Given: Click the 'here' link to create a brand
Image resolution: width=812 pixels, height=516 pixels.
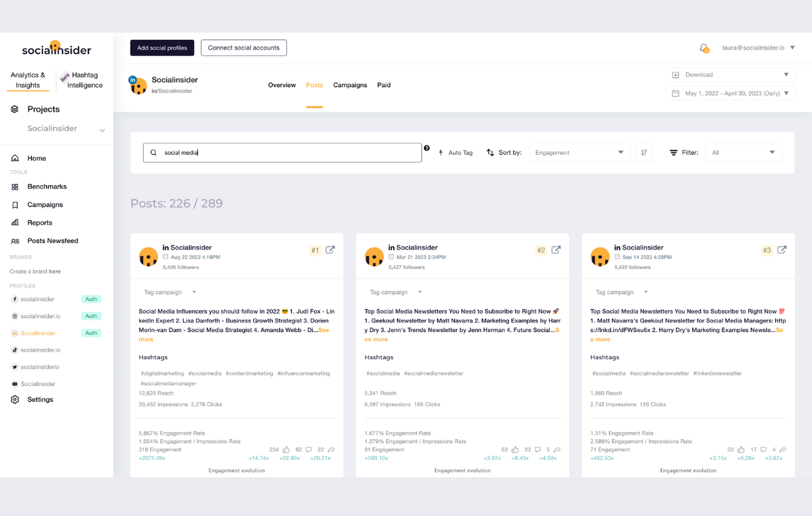Looking at the screenshot, I should (x=55, y=272).
